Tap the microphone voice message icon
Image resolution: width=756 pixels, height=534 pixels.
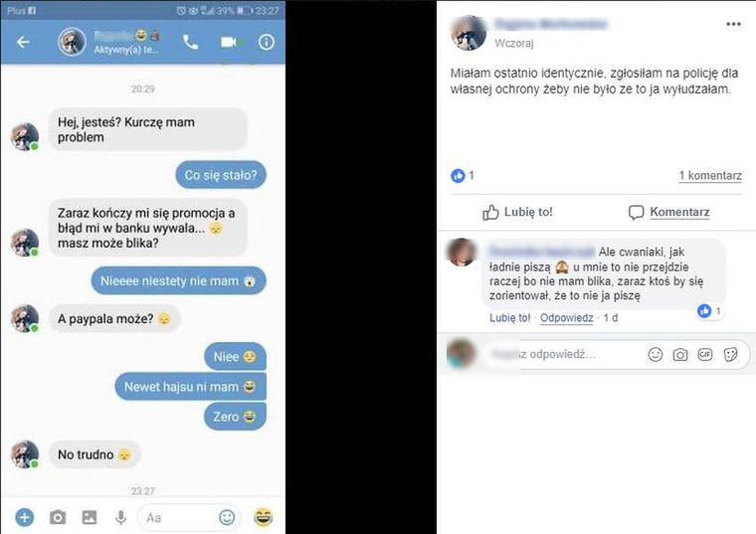coord(121,518)
